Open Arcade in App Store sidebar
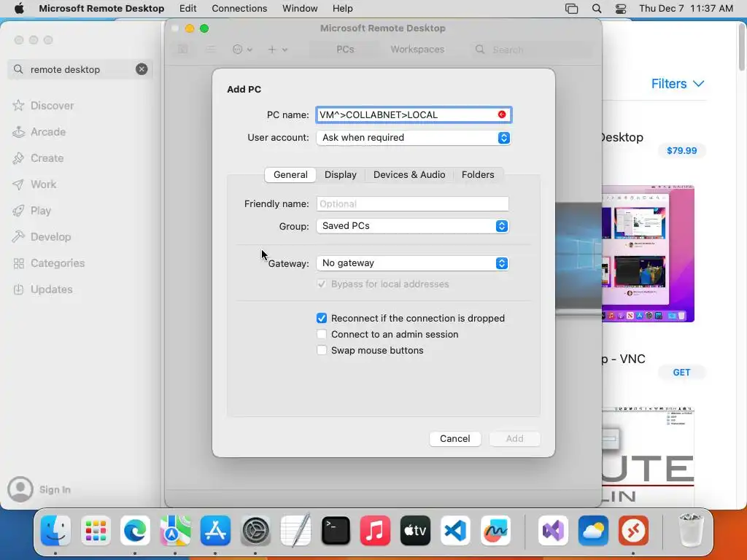This screenshot has width=747, height=560. coord(48,132)
